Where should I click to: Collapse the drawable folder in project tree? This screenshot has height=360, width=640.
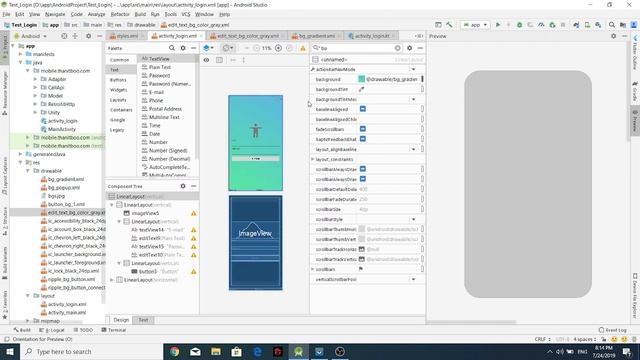pos(28,171)
